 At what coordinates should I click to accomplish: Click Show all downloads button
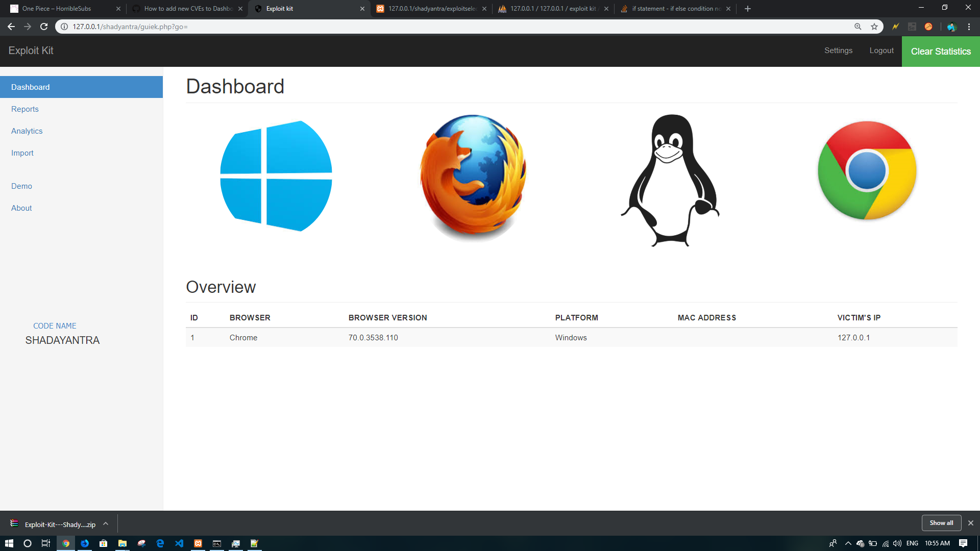(x=941, y=523)
